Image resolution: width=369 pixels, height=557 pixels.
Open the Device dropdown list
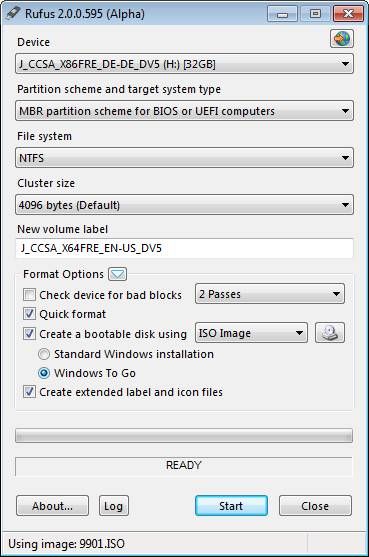pos(184,64)
